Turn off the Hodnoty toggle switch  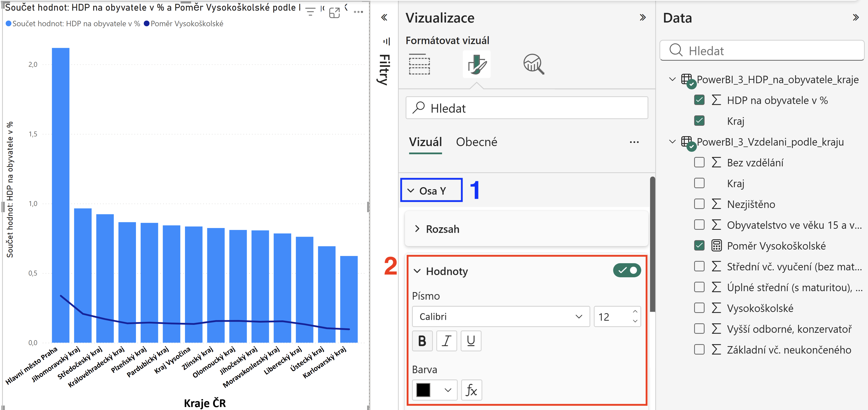tap(627, 270)
